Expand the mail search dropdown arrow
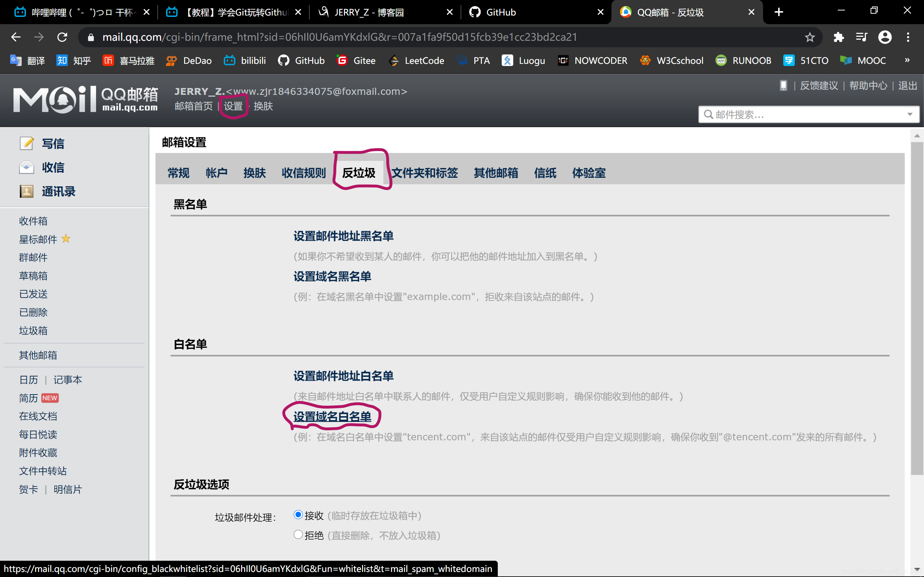 [910, 114]
